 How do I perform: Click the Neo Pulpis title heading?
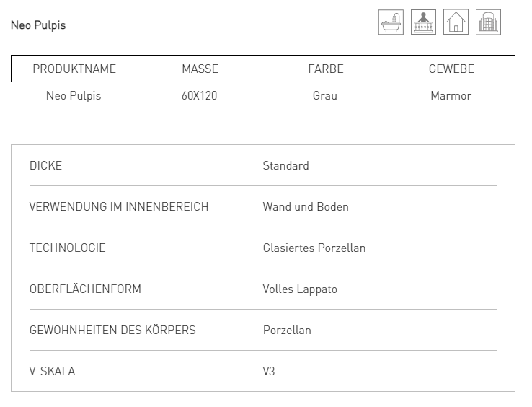click(x=38, y=25)
